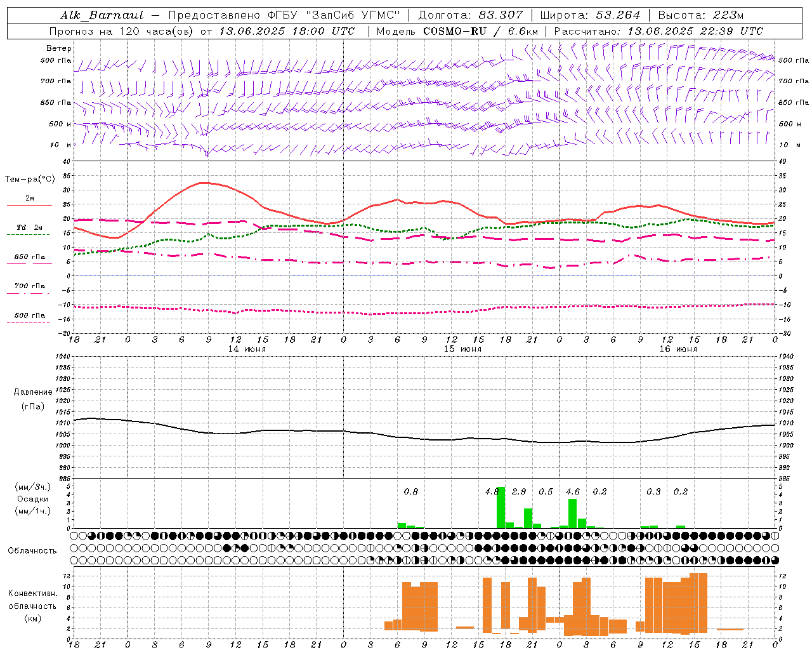
Task: Click the station name Alk_Barnaul in header
Action: [x=102, y=15]
